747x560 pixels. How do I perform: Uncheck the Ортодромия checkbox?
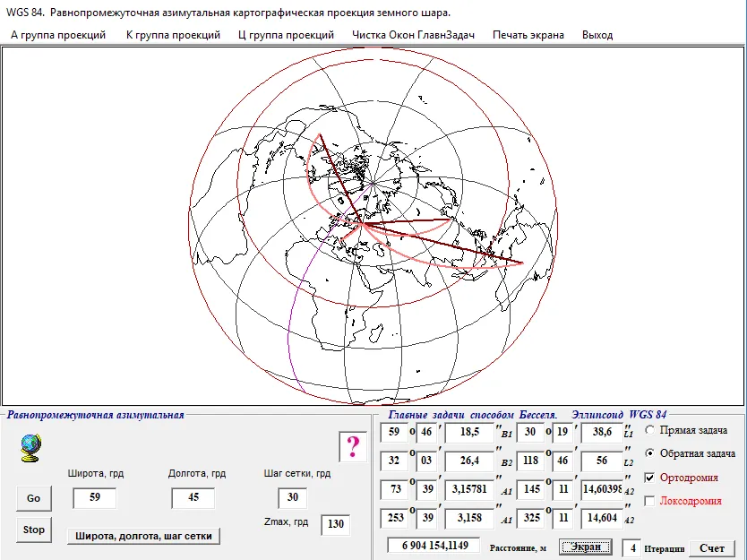[x=651, y=478]
